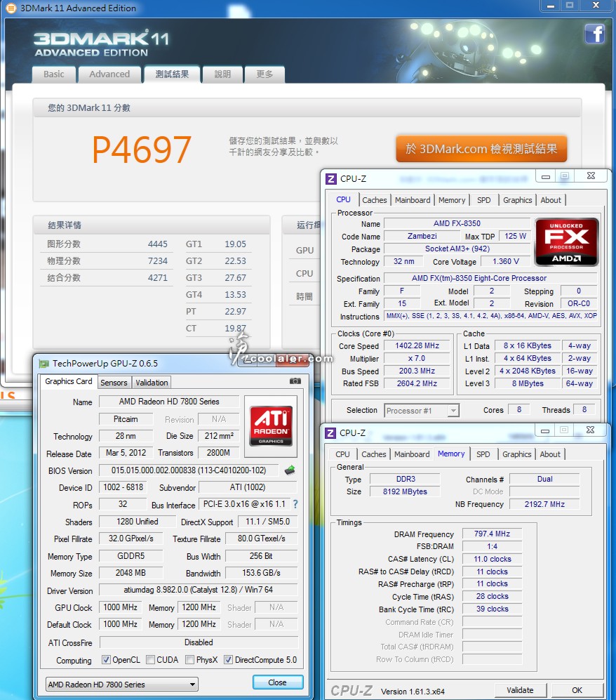Click the BIOS save chip icon in GPU-Z

click(x=290, y=470)
